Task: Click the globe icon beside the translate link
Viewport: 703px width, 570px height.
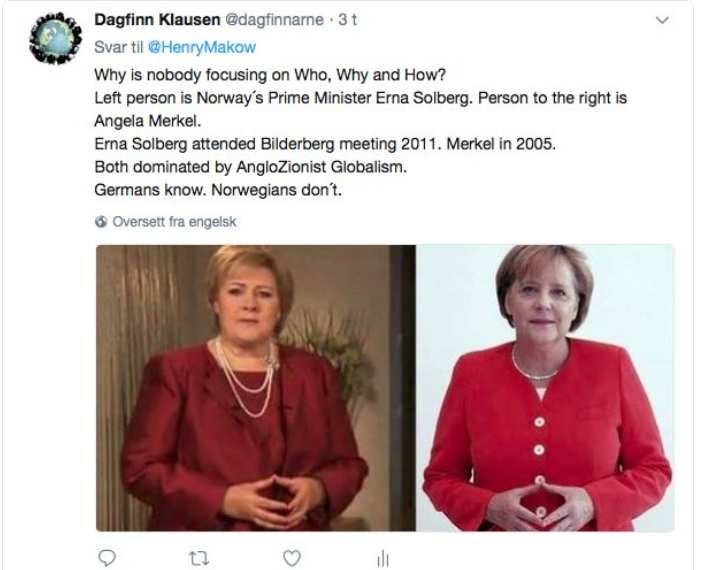Action: point(100,221)
